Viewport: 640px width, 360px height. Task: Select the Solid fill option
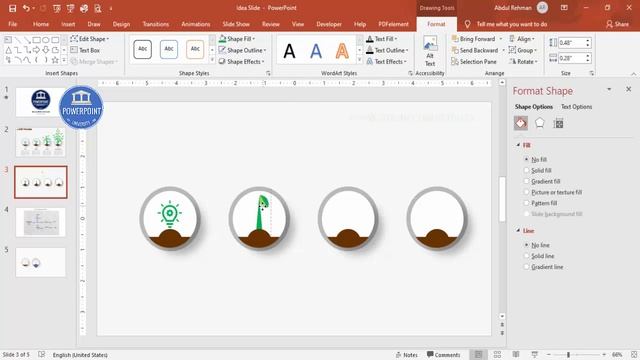(526, 170)
